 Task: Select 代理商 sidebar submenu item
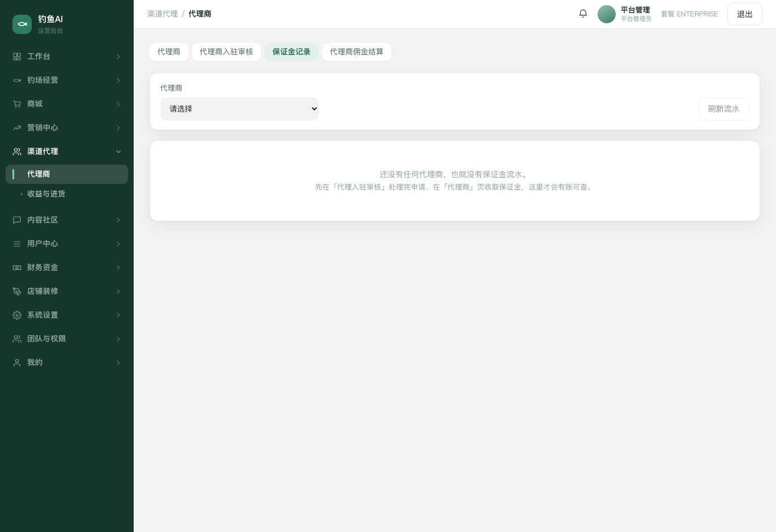pyautogui.click(x=67, y=174)
